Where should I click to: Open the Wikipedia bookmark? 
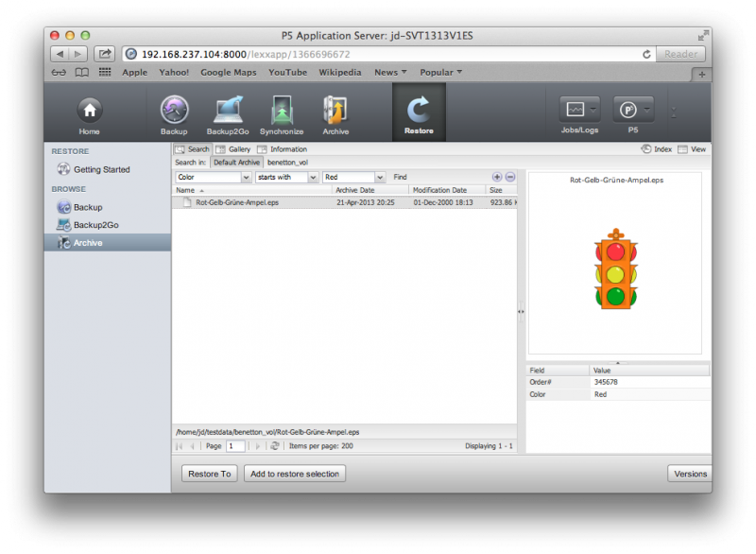click(340, 73)
